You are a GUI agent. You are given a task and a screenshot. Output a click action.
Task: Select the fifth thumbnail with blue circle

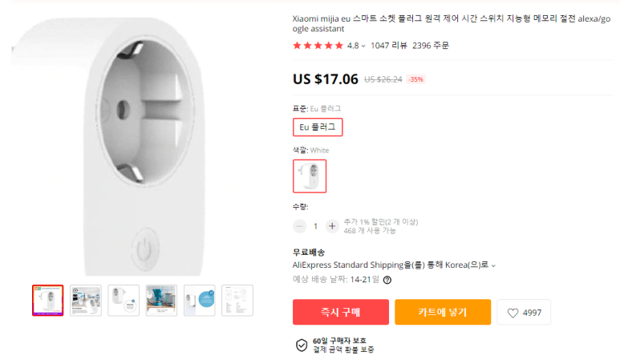click(199, 300)
